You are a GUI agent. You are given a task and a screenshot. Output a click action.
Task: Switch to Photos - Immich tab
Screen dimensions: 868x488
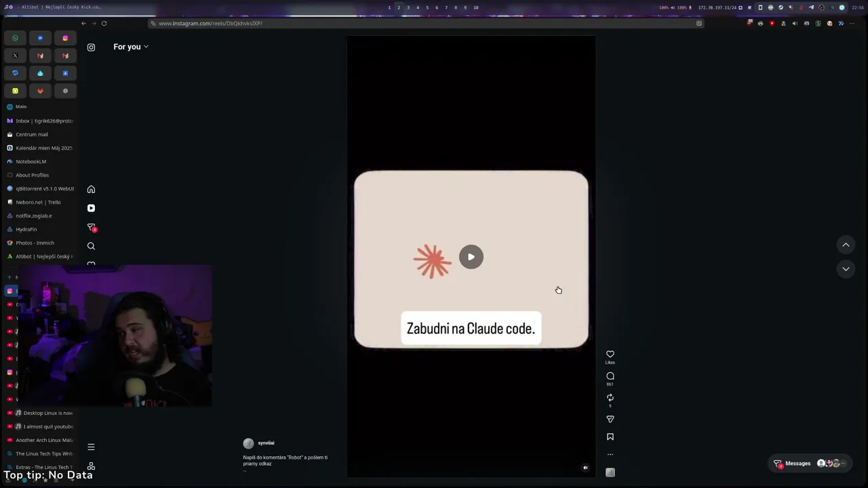[x=39, y=243]
